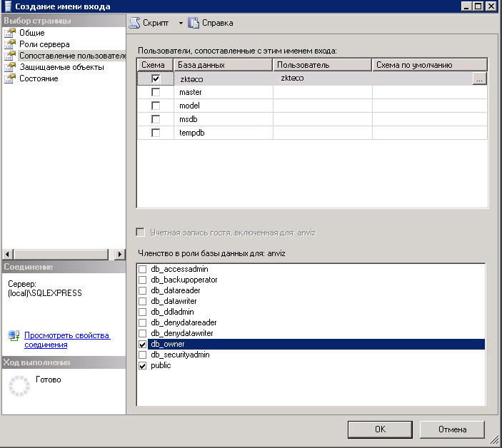502x448 pixels.
Task: Click the Справка toolbar label
Action: (217, 23)
